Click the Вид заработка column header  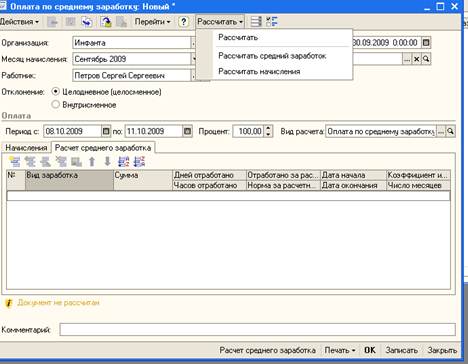[x=69, y=180]
